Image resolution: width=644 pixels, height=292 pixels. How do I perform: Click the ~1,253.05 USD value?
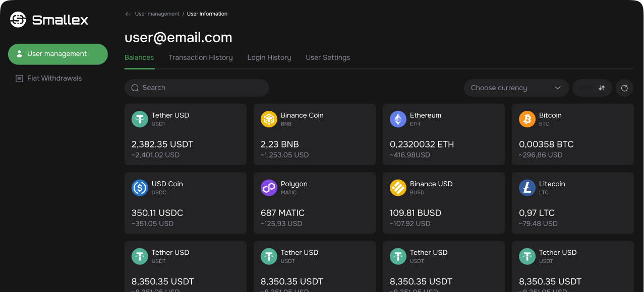coord(284,155)
